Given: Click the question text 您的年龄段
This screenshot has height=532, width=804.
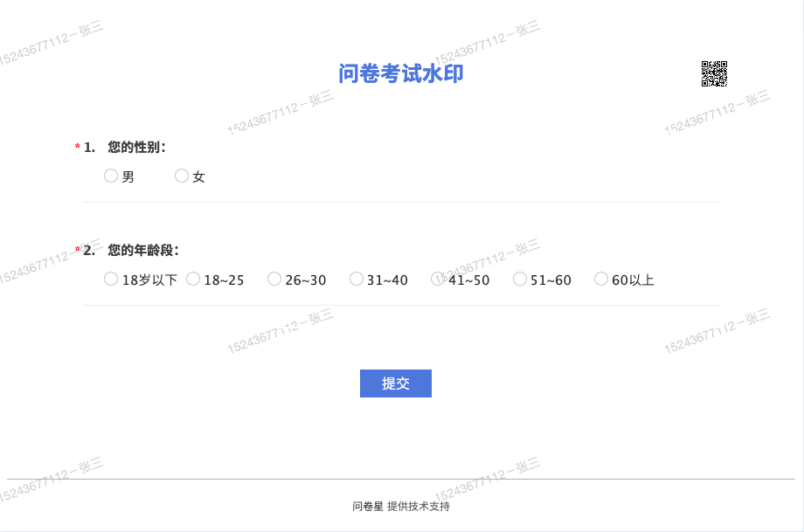Looking at the screenshot, I should (143, 250).
